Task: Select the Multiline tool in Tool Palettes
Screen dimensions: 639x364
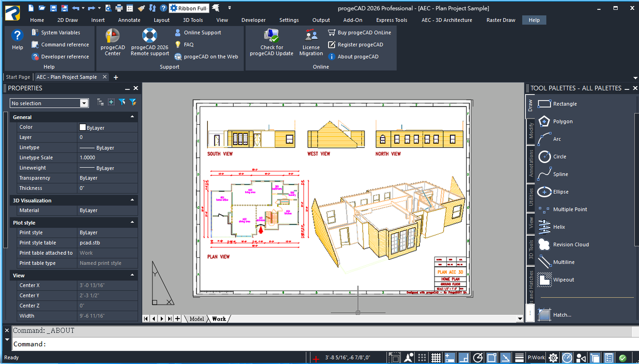Action: pos(557,262)
